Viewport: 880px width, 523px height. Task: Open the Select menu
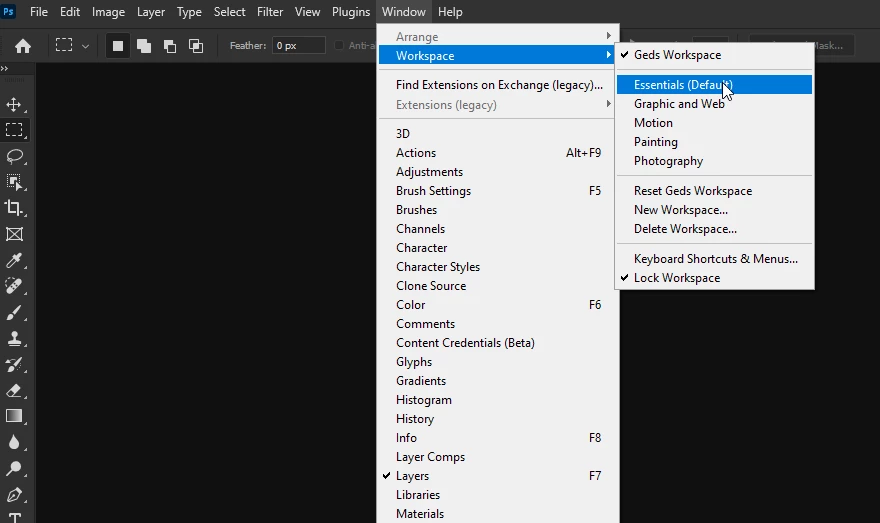pos(229,12)
